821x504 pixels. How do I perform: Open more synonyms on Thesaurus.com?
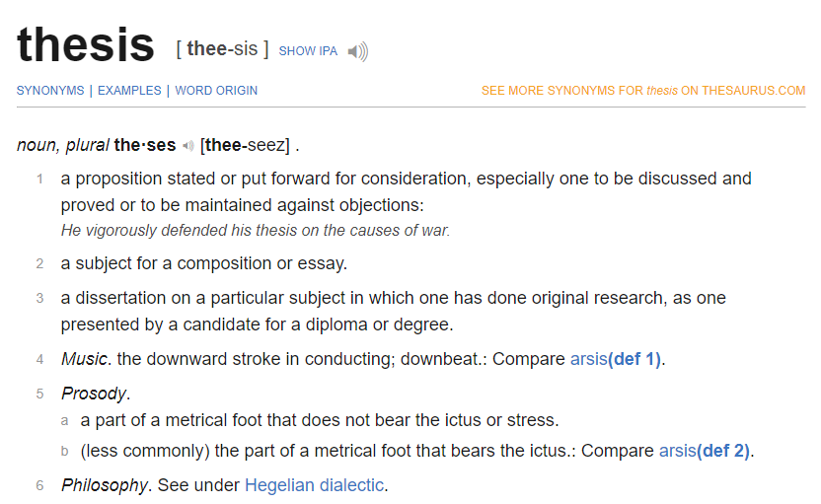coord(643,91)
